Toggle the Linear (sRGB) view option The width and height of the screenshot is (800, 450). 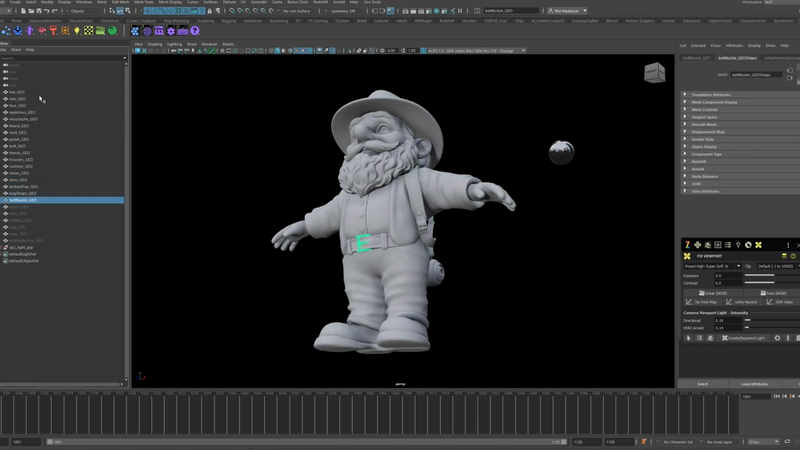point(712,293)
